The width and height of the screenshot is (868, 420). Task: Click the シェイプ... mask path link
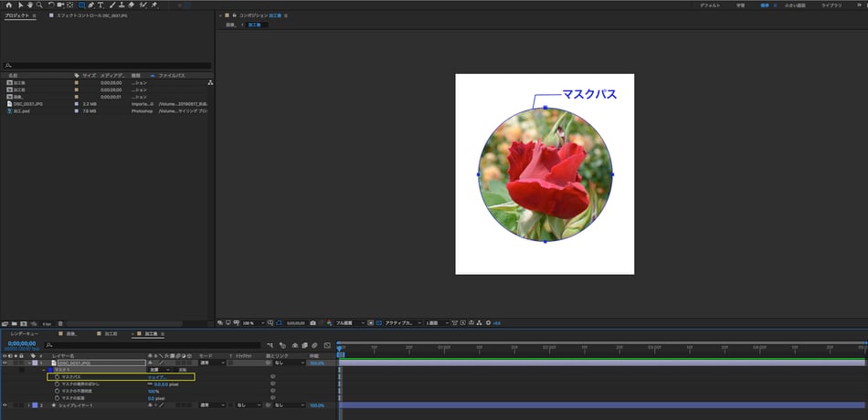coord(157,376)
